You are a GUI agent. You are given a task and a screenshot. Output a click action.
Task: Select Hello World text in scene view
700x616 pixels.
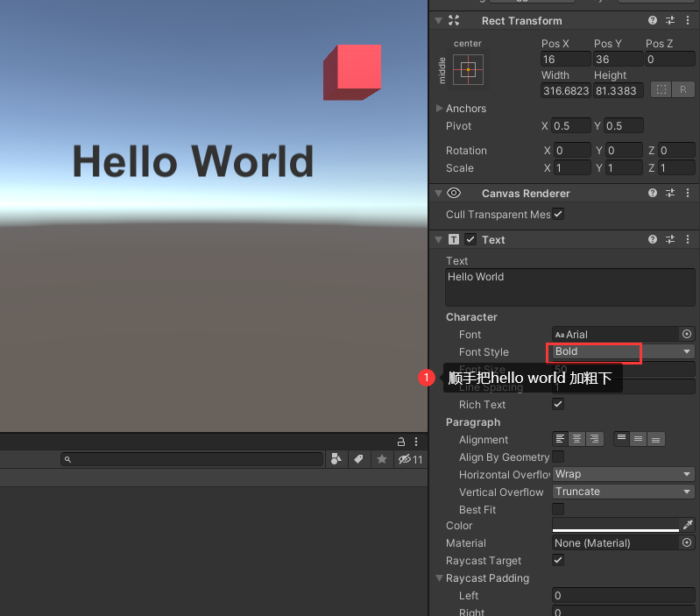(193, 160)
